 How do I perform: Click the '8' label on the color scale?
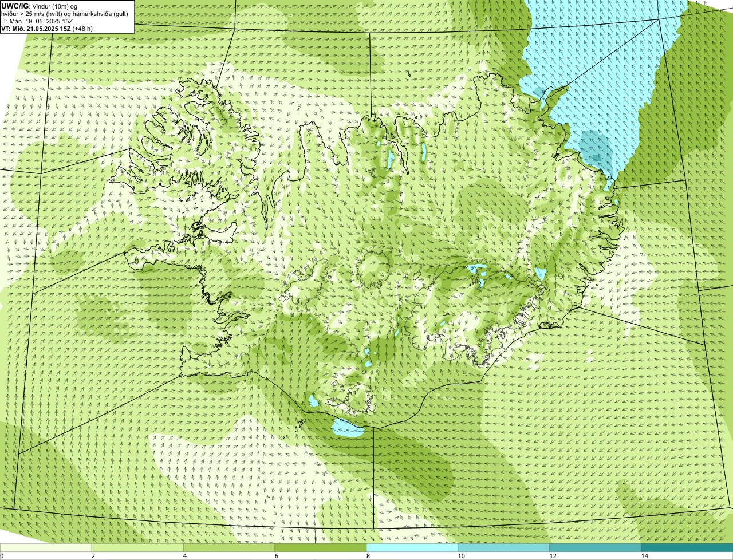pyautogui.click(x=368, y=556)
